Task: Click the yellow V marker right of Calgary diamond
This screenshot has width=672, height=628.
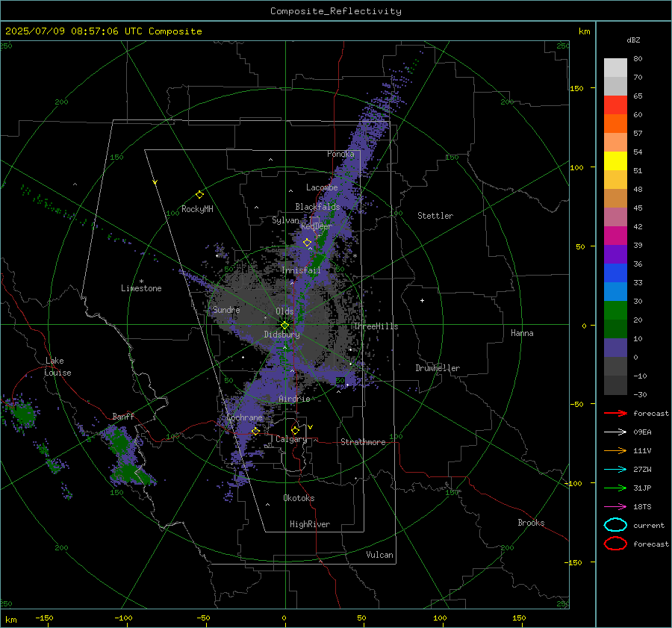Action: click(x=311, y=427)
